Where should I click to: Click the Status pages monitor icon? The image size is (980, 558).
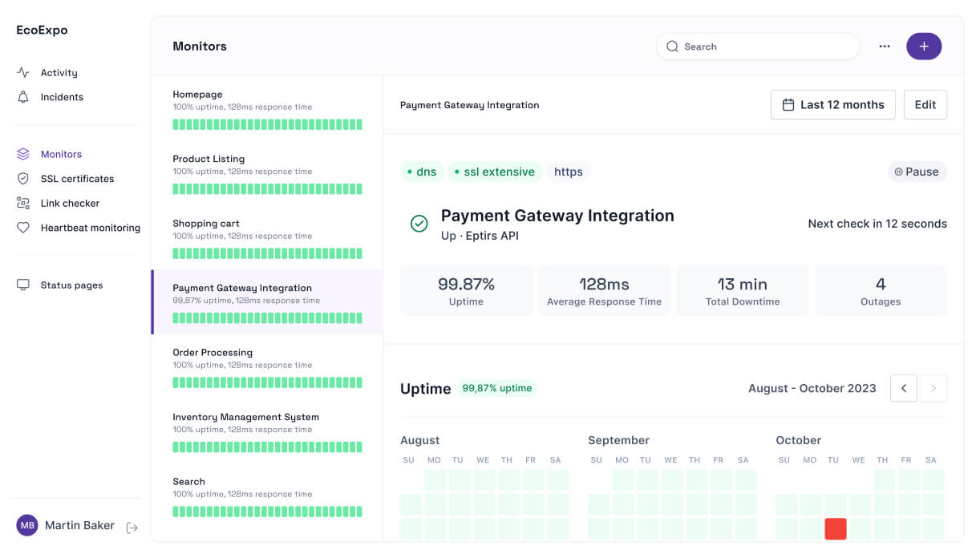point(23,285)
